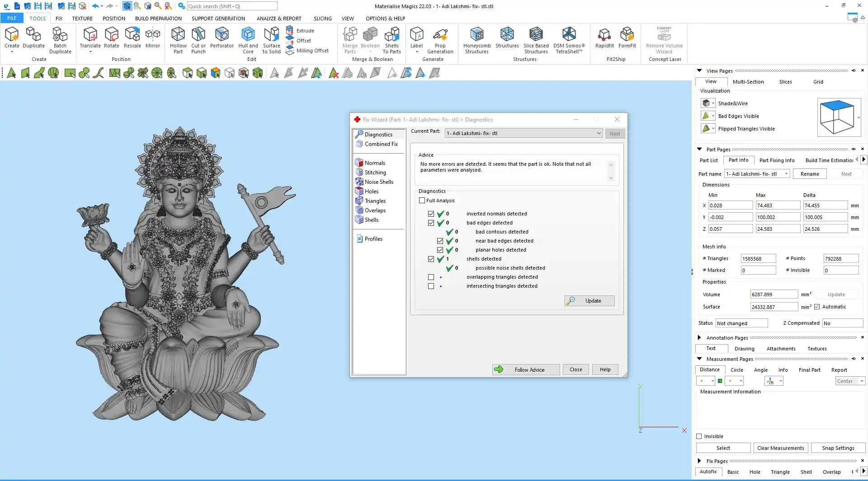Expand the Annotation Pages section
This screenshot has height=481, width=868.
tap(699, 337)
